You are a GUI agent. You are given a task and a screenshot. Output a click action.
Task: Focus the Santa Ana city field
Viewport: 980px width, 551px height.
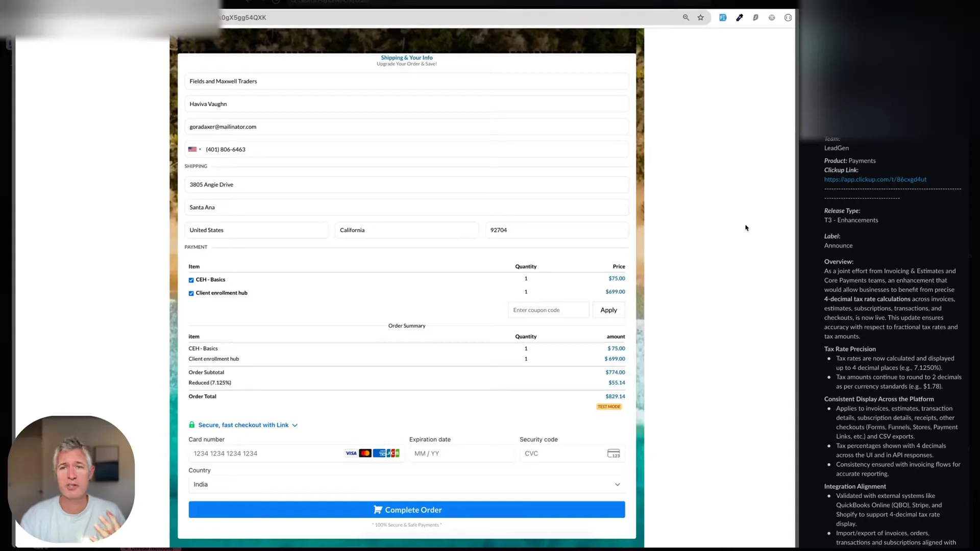pyautogui.click(x=407, y=207)
